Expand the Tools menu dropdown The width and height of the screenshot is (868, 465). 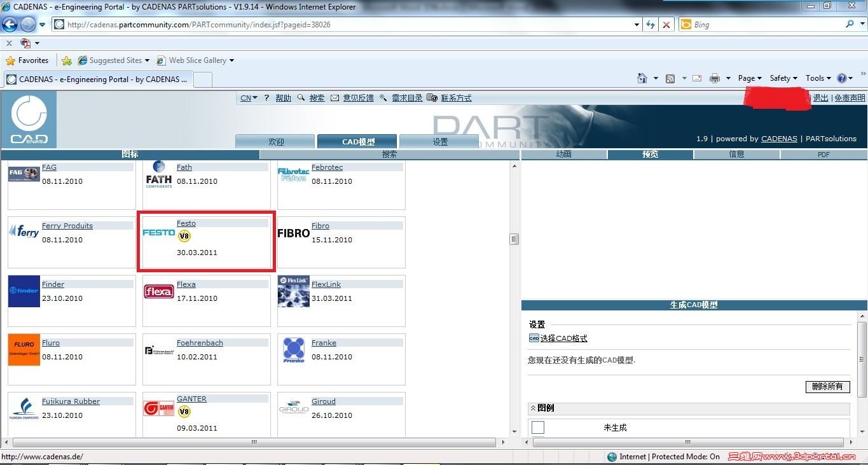818,78
